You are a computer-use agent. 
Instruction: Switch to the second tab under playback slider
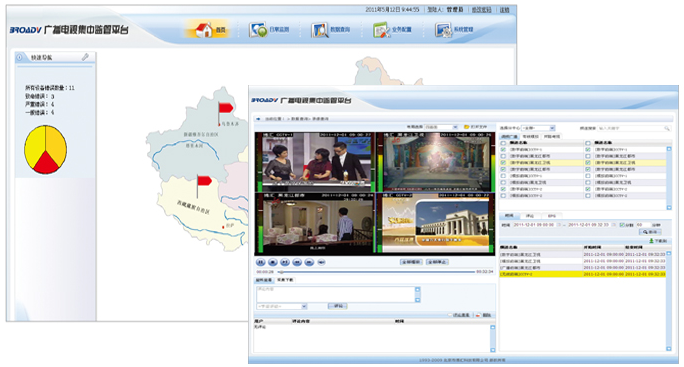(285, 280)
